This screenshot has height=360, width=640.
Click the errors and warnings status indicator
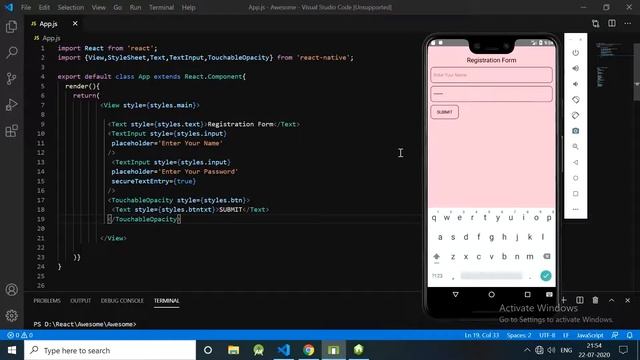click(20, 335)
